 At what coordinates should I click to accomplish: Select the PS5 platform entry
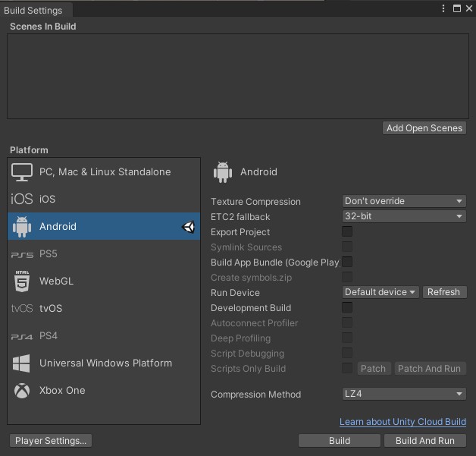(x=104, y=254)
